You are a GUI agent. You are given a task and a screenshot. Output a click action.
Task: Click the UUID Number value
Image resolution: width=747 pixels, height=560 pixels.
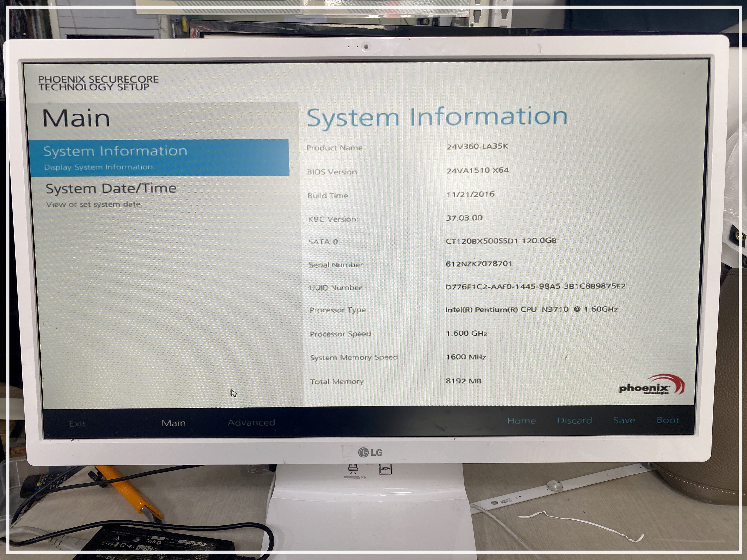coord(535,287)
